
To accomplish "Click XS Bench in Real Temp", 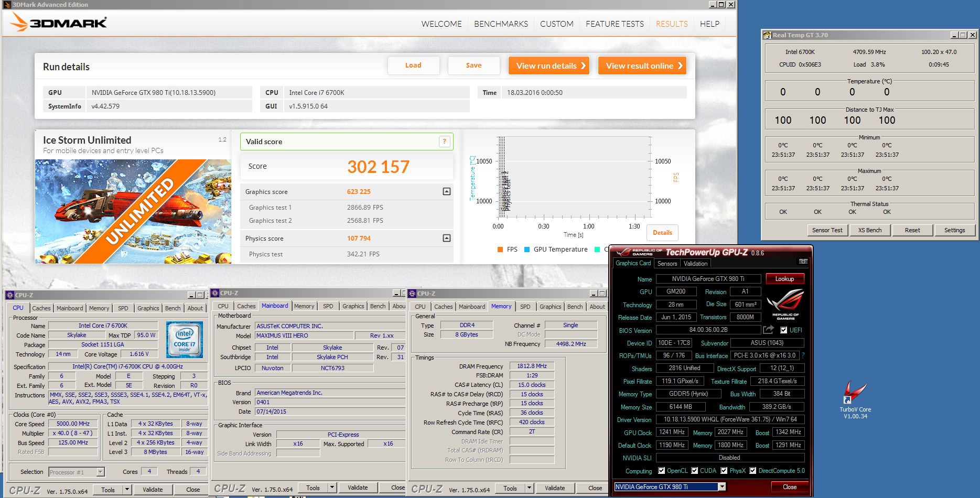I will point(869,230).
